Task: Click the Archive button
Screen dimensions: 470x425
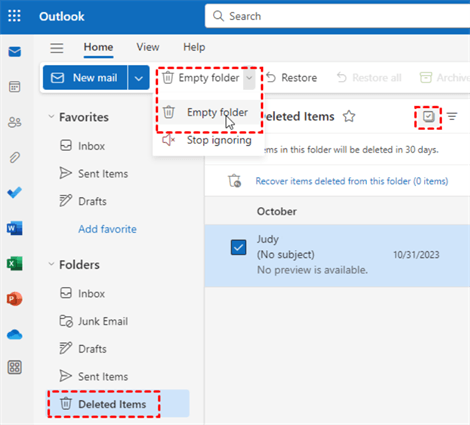Action: pyautogui.click(x=444, y=78)
